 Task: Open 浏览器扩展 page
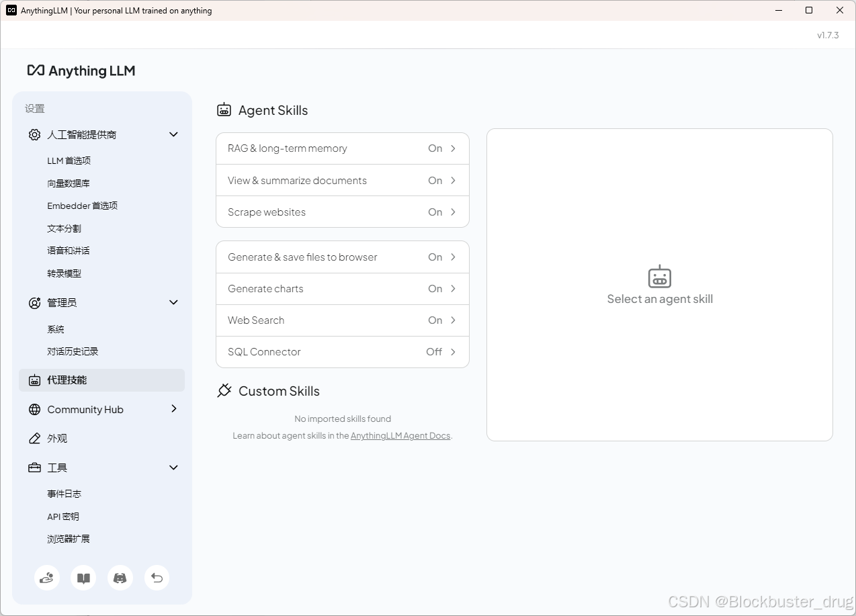click(x=69, y=539)
